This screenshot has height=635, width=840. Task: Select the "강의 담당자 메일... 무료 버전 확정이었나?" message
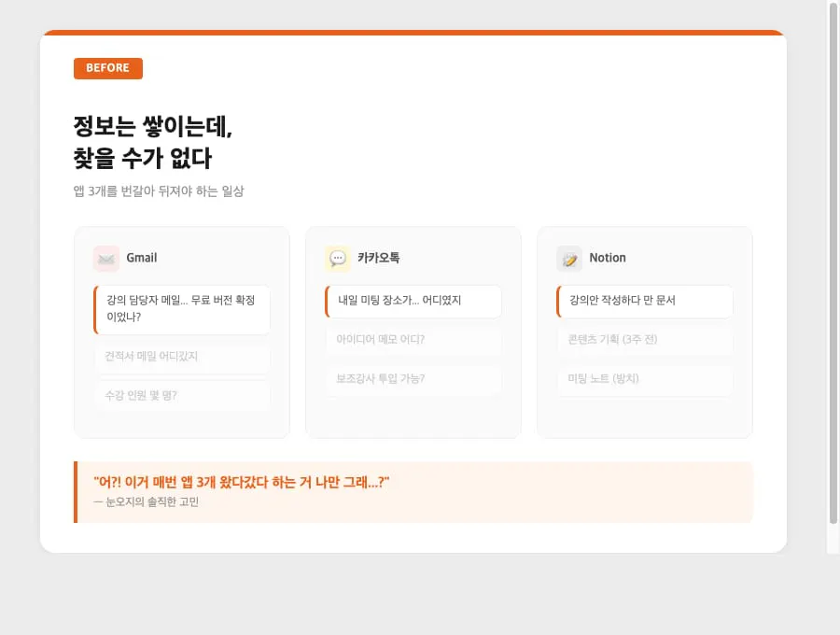click(x=181, y=309)
